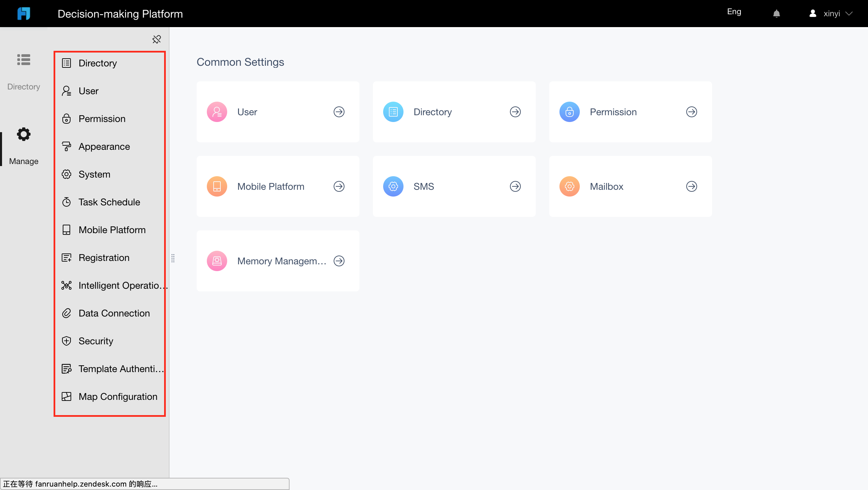Click the sidebar resize handle dots
The height and width of the screenshot is (490, 868).
[x=173, y=258]
